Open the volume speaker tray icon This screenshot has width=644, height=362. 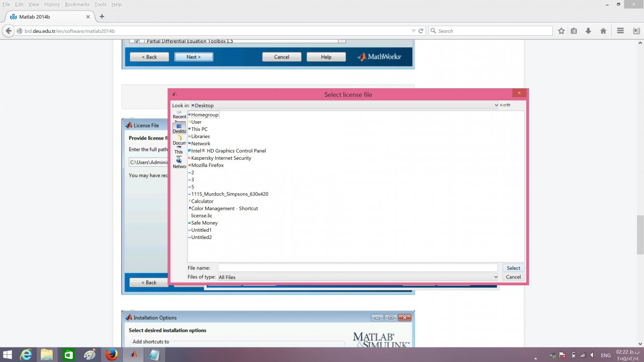coord(592,355)
